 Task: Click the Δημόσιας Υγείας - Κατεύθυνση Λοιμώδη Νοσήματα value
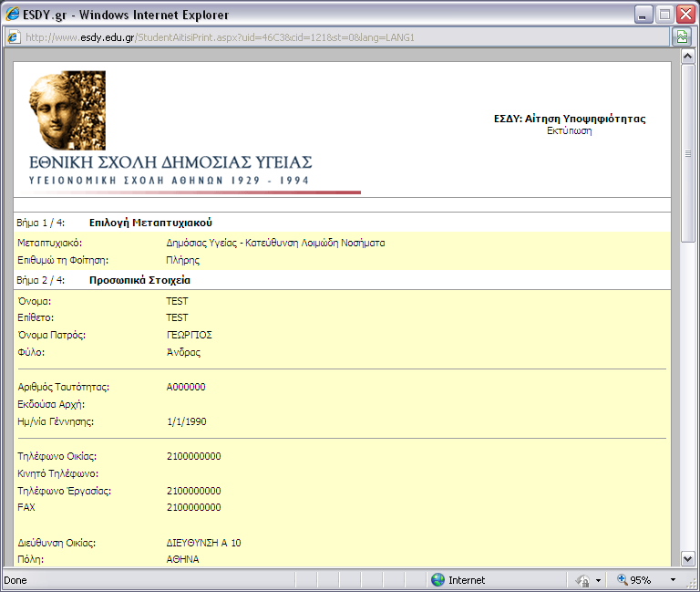[x=275, y=243]
